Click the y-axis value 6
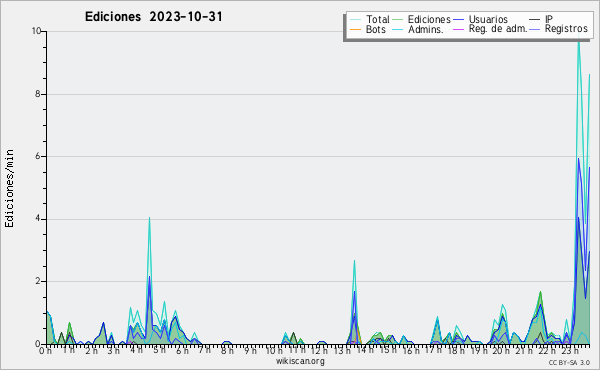This screenshot has height=370, width=600. click(38, 156)
